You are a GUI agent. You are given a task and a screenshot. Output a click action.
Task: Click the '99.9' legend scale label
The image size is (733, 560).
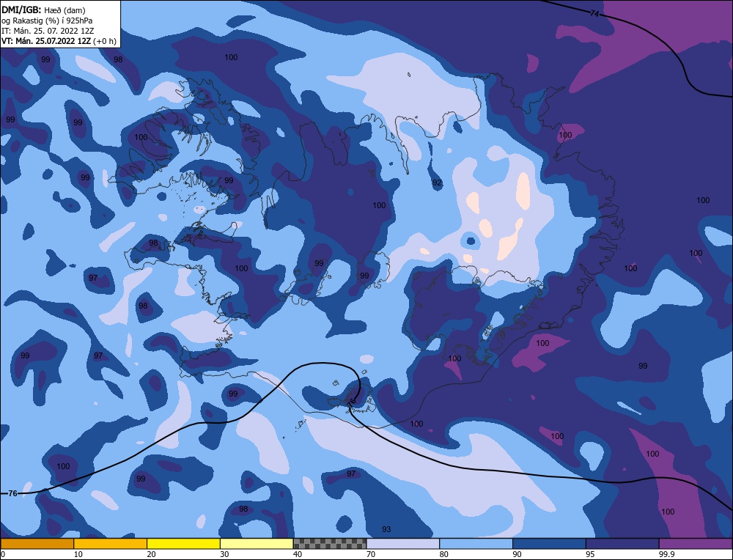(x=666, y=554)
